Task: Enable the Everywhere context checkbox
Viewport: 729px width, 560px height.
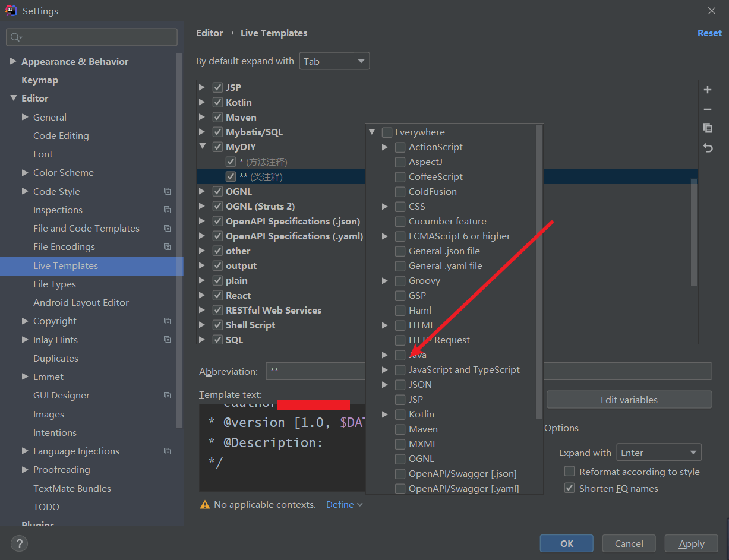Action: (x=387, y=132)
